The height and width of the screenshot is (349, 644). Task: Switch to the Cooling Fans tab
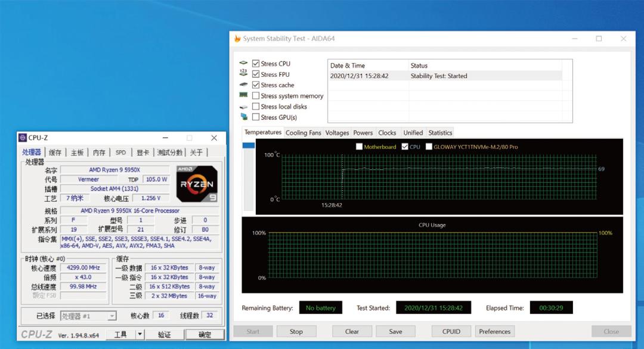tap(303, 133)
